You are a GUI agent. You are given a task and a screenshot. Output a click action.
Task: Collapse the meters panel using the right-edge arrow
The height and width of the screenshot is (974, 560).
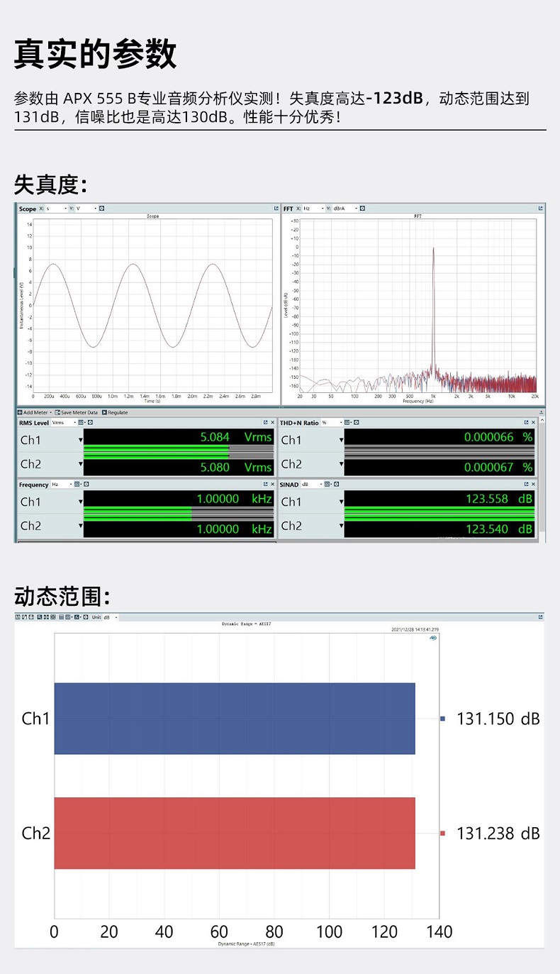pos(542,412)
